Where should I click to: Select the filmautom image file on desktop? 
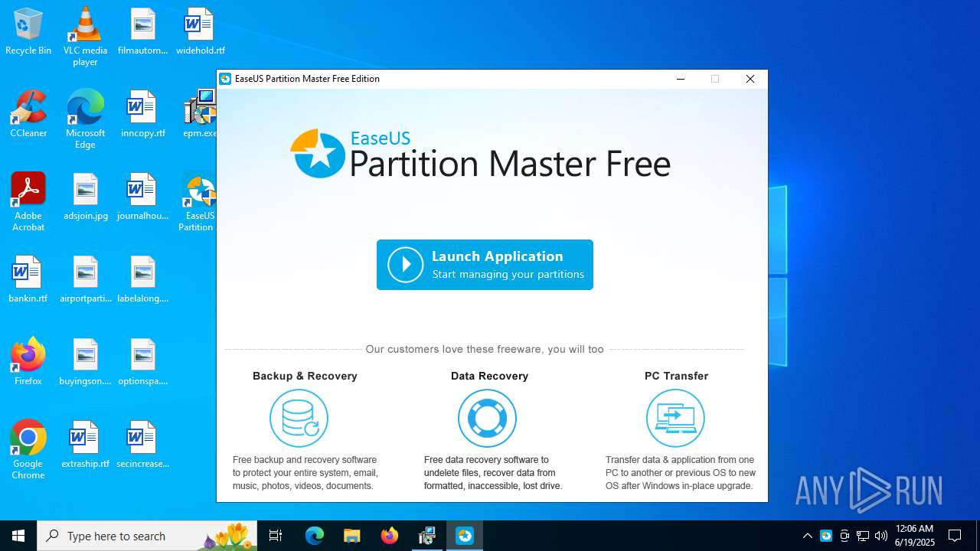coord(142,32)
